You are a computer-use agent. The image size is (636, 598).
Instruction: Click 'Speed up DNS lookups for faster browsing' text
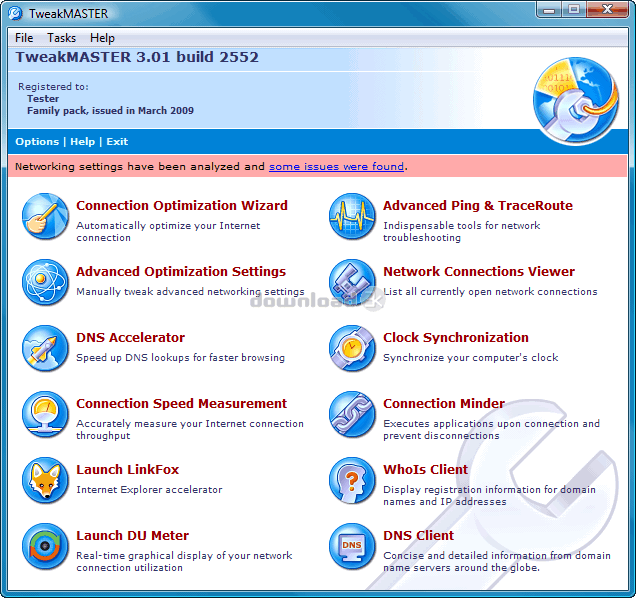tap(180, 357)
